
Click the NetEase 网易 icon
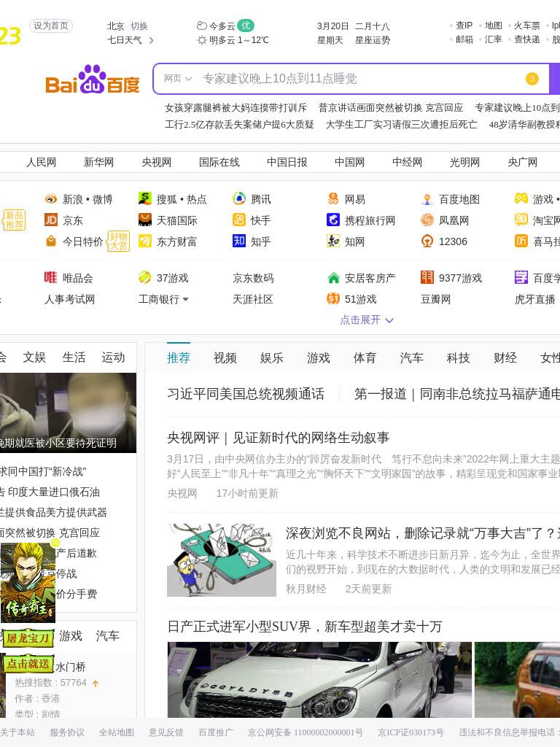click(x=332, y=198)
